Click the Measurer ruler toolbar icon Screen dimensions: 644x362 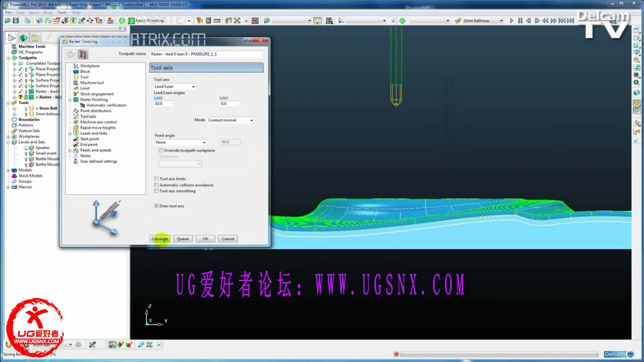coord(217,21)
